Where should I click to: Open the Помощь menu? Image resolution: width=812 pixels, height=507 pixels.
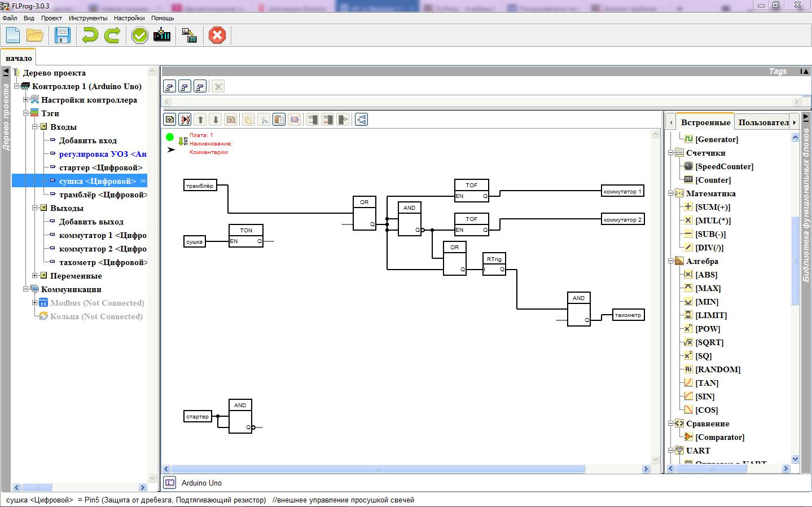(163, 18)
